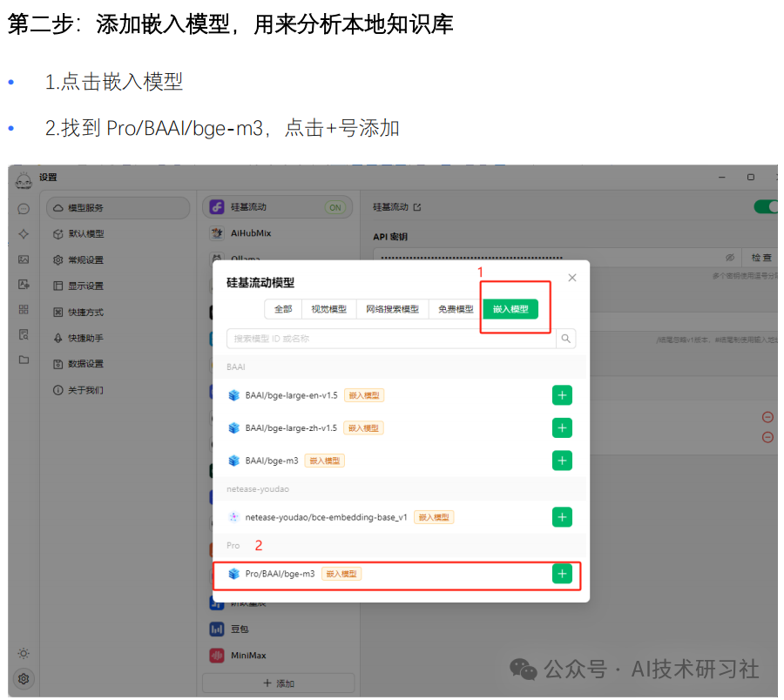Add Pro/BAAI/bge-m3 with its plus button

(x=562, y=573)
